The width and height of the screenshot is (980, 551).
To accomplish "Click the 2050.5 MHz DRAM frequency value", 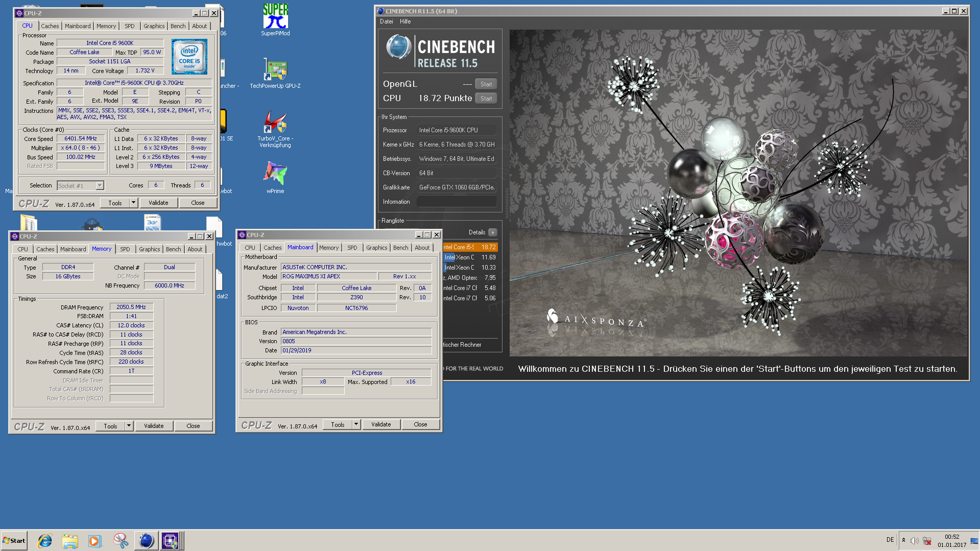I will [x=131, y=307].
